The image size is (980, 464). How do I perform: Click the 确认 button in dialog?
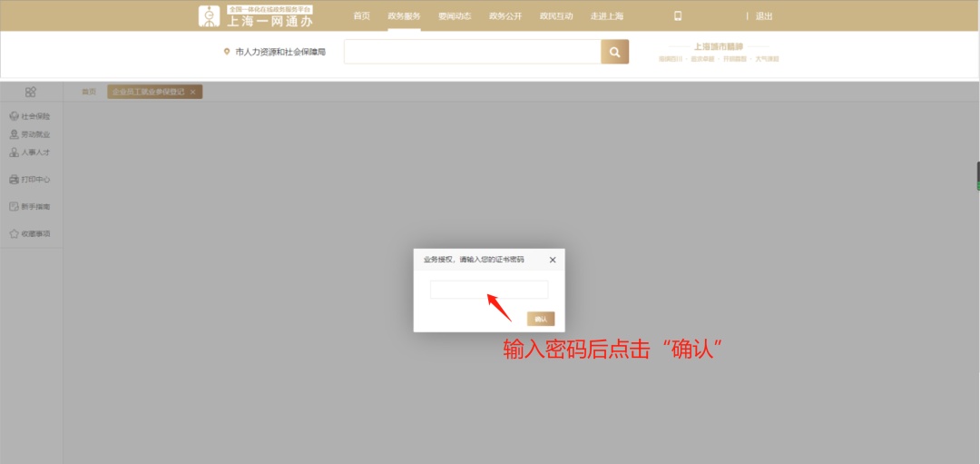pyautogui.click(x=541, y=319)
